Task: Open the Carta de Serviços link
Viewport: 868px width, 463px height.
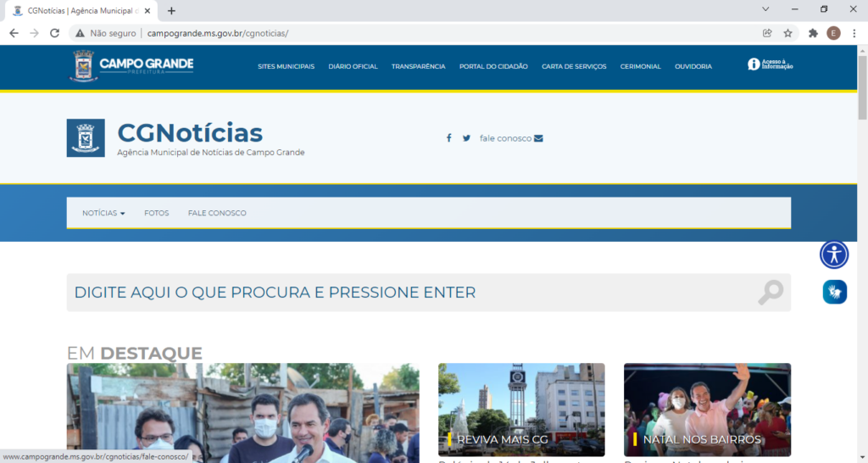Action: (x=574, y=66)
